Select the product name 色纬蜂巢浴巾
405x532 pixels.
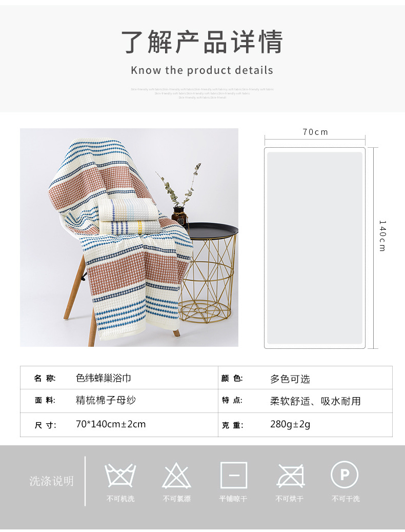104,378
